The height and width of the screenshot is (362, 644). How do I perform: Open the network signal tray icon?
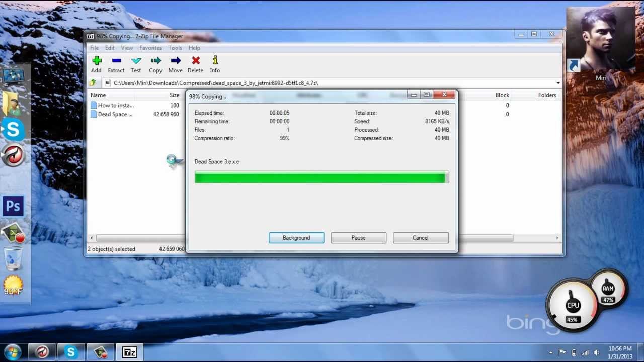pos(586,352)
